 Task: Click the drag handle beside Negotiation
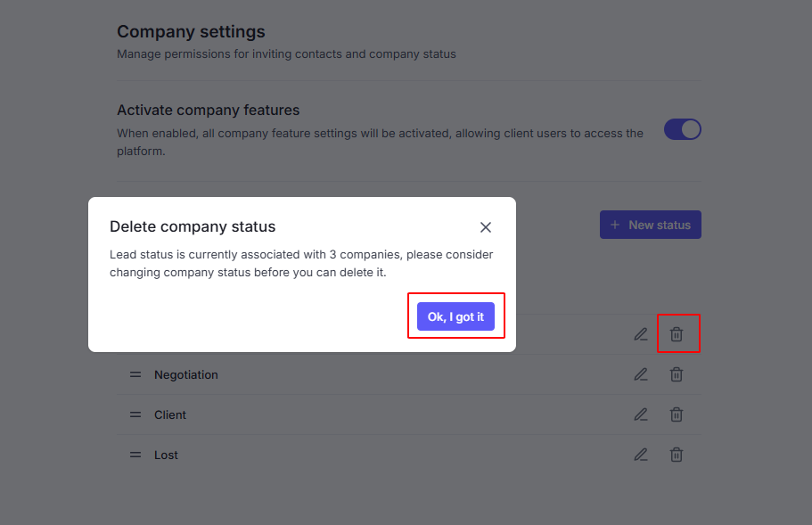135,374
